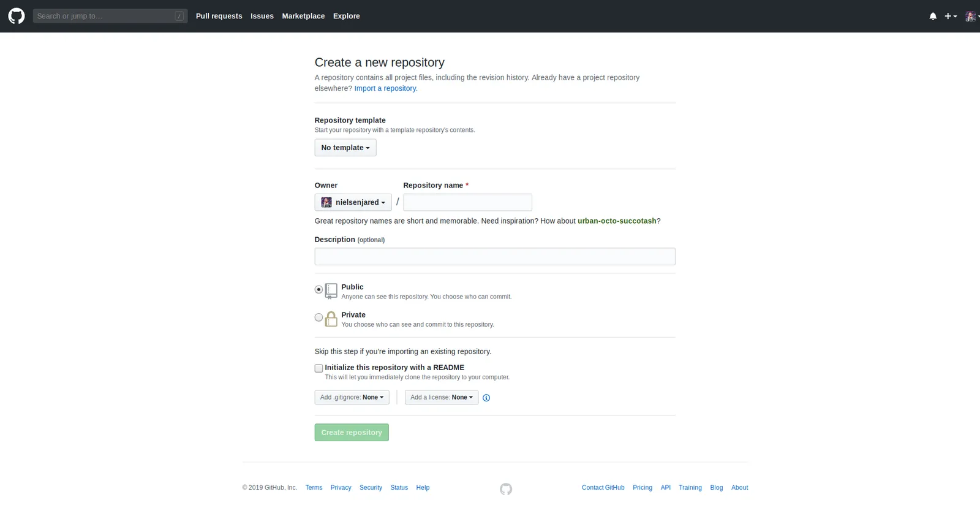This screenshot has width=980, height=516.
Task: Open the Add .gitignore dropdown
Action: (352, 397)
